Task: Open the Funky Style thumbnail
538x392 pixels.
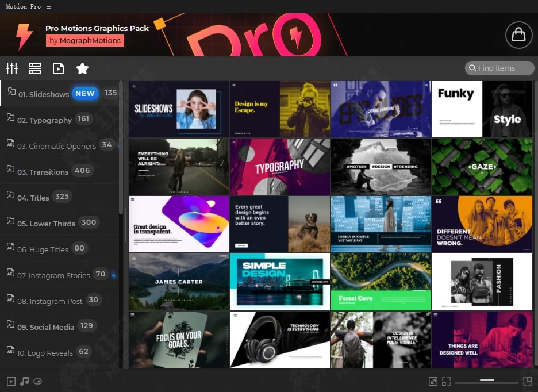Action: coord(482,109)
